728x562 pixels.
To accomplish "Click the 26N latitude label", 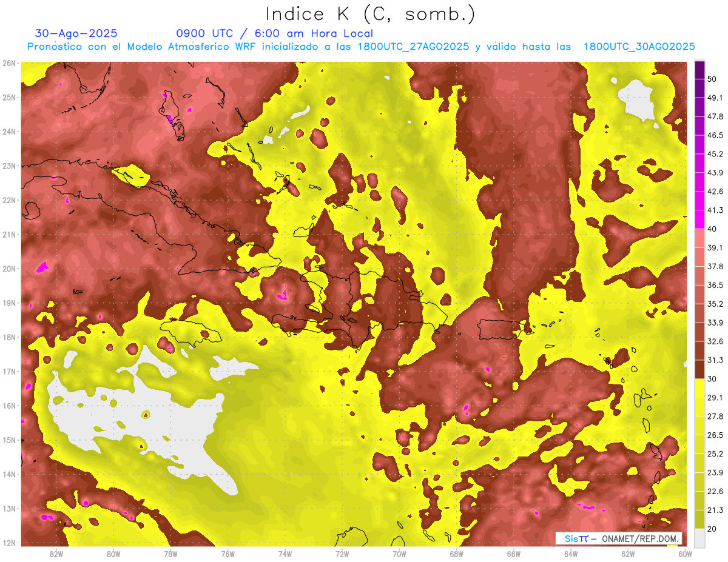I will 9,63.
